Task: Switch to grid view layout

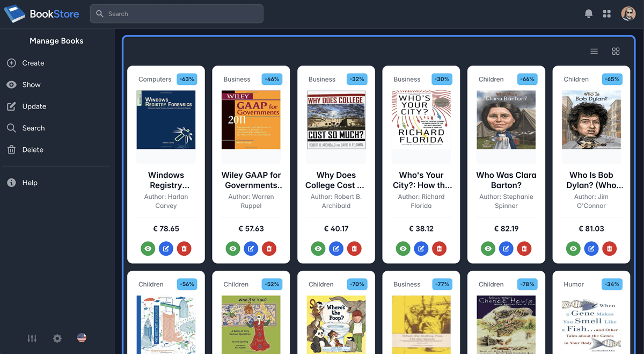Action: [616, 51]
